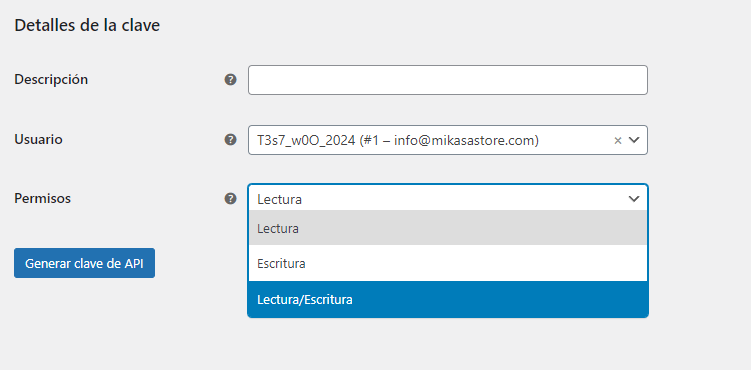Clear the selected user with the x icon
The height and width of the screenshot is (370, 751).
click(x=618, y=140)
